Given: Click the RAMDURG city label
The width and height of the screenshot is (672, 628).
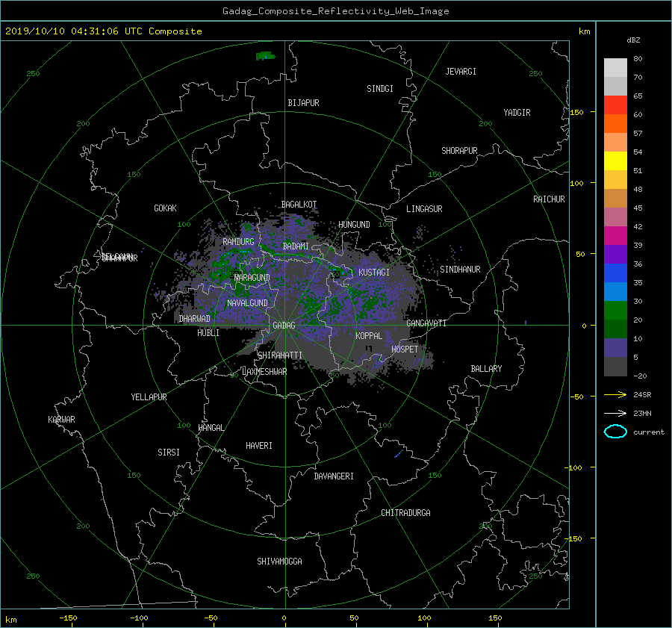Looking at the screenshot, I should point(238,242).
